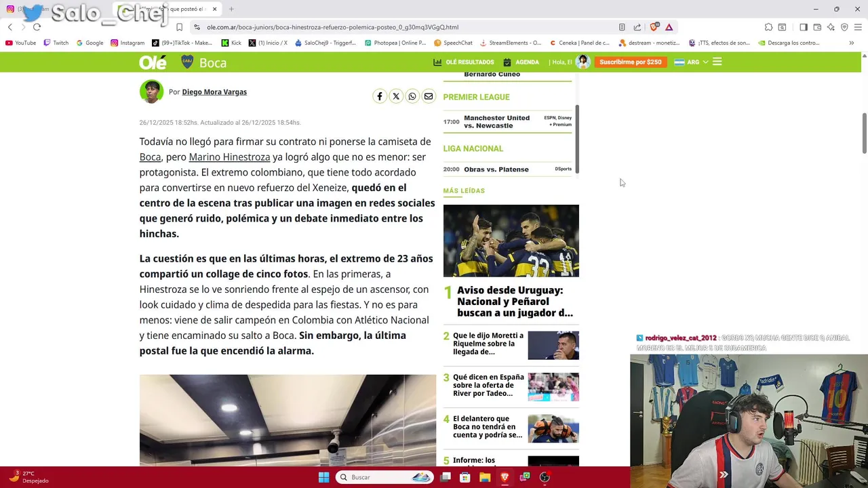Click the Riquelme story thumbnail

[553, 345]
